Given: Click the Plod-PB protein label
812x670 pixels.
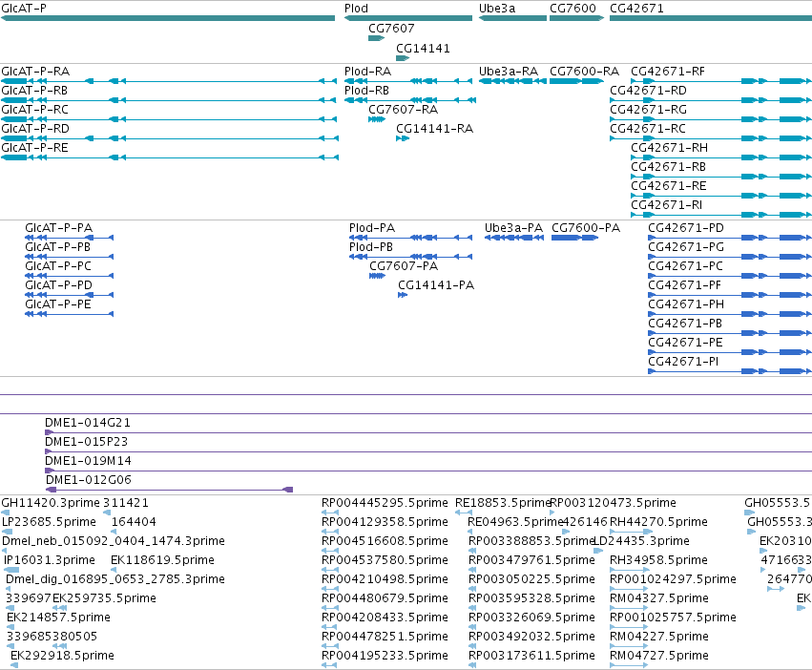Looking at the screenshot, I should 371,247.
